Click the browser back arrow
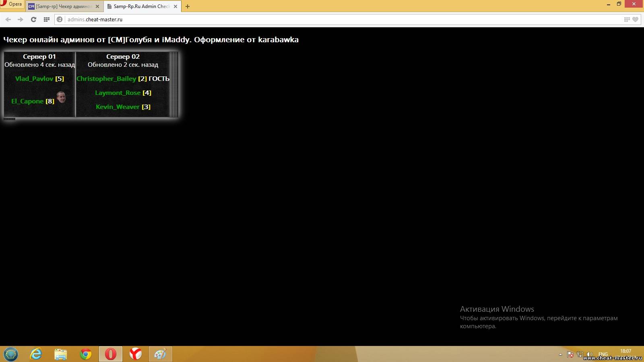The image size is (644, 362). coord(8,19)
